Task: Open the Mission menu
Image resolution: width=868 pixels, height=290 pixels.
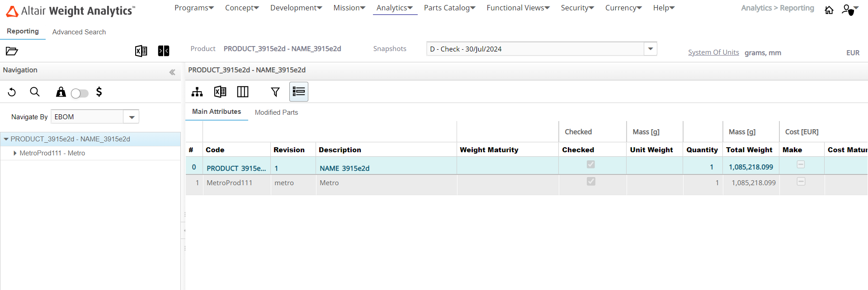Action: click(349, 8)
